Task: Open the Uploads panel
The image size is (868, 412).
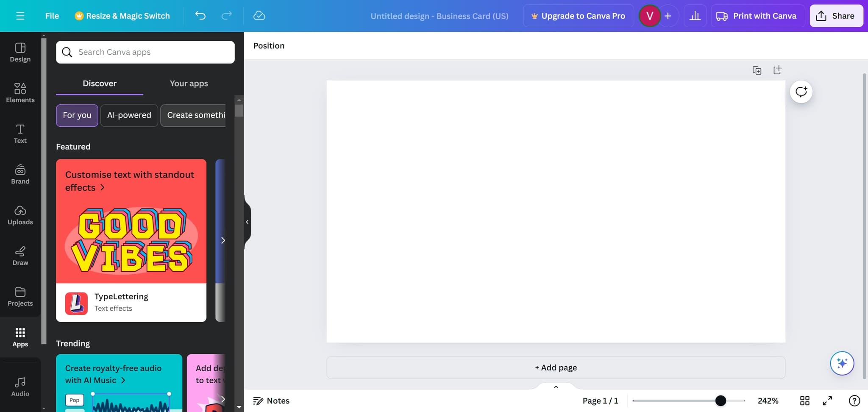Action: [20, 215]
